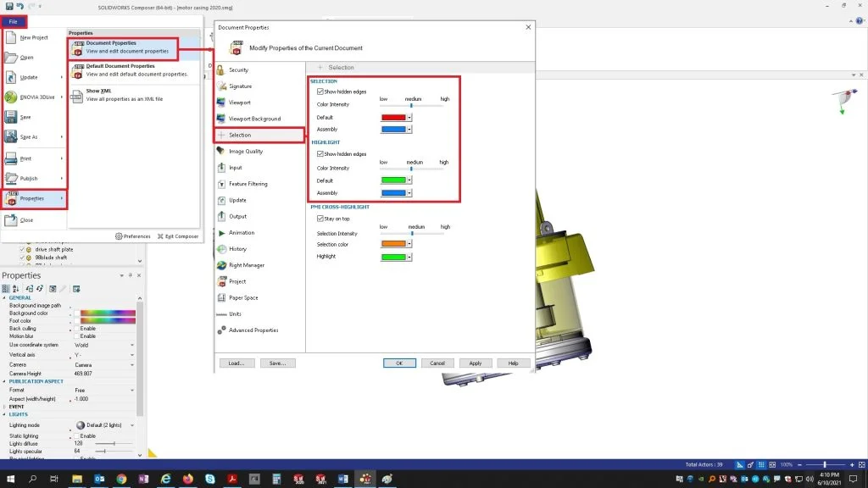Select Image Quality in the sidebar
This screenshot has height=488, width=868.
[x=245, y=152]
